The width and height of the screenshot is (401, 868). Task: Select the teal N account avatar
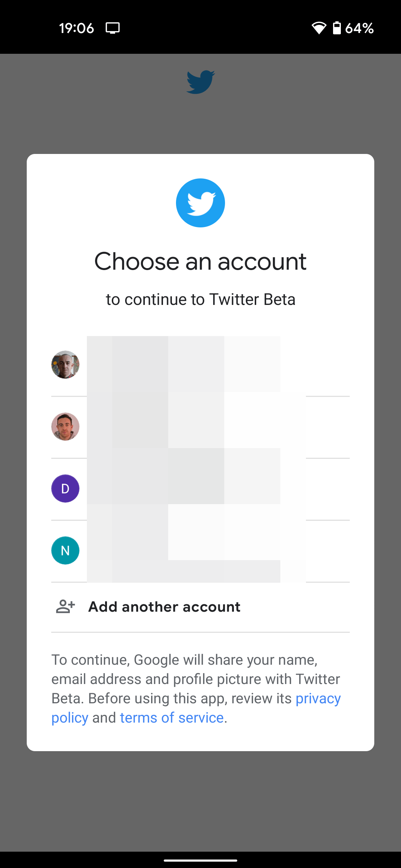click(x=65, y=550)
